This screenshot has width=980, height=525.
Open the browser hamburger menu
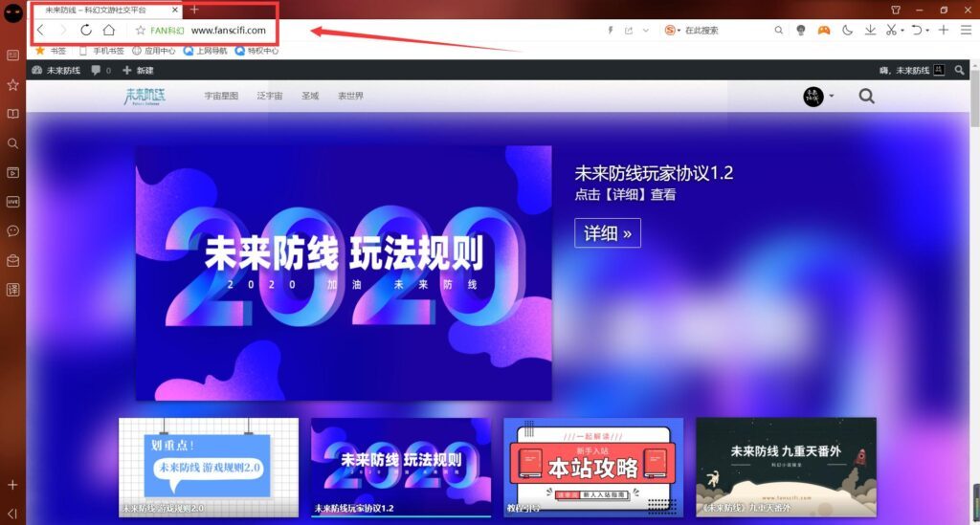point(967,30)
